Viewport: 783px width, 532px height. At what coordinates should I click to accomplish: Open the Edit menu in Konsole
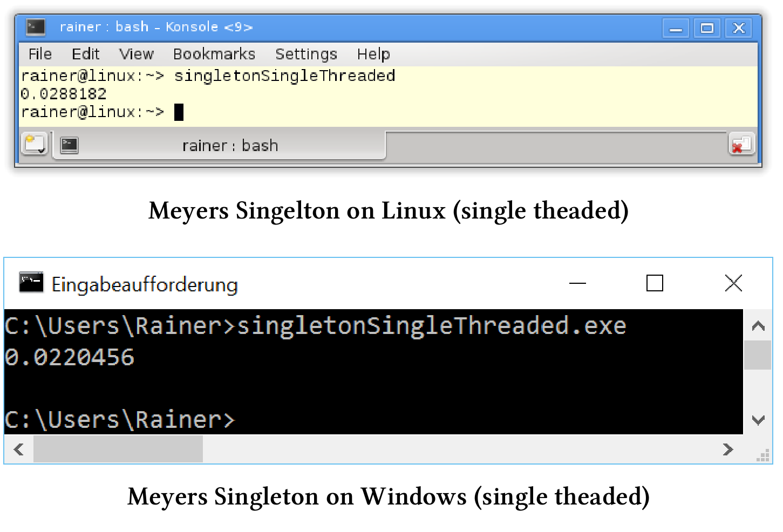point(85,54)
